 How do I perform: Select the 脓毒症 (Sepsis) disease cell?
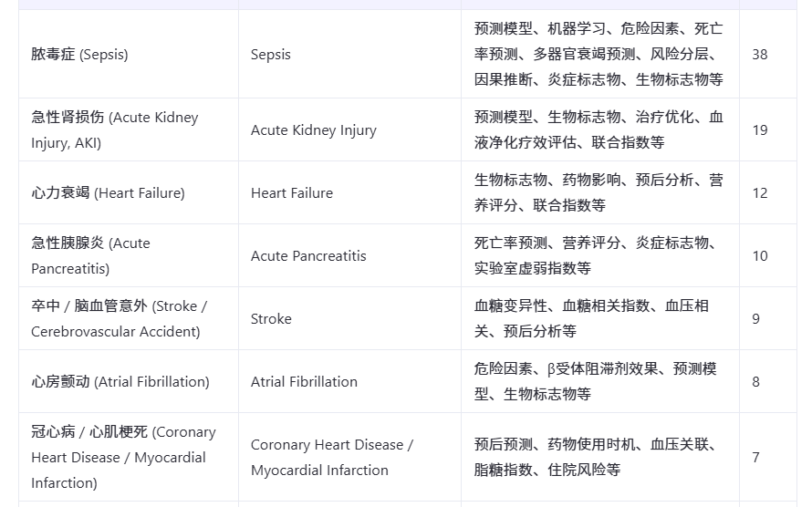[x=129, y=55]
